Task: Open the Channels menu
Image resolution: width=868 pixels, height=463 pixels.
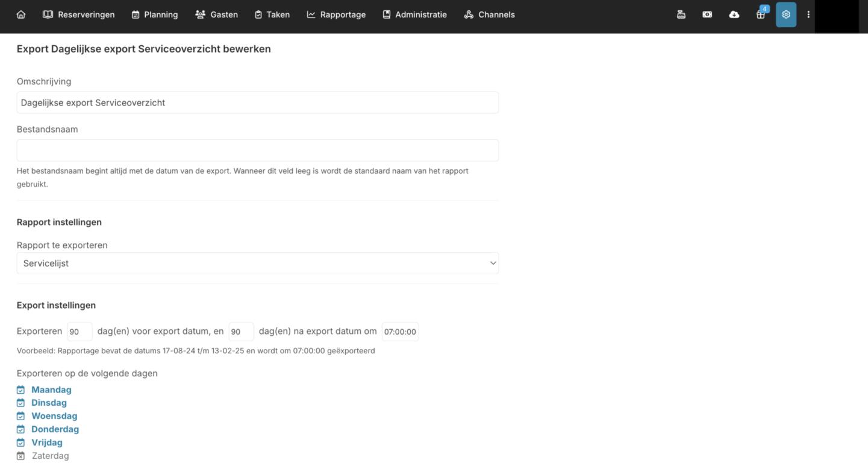Action: point(489,14)
